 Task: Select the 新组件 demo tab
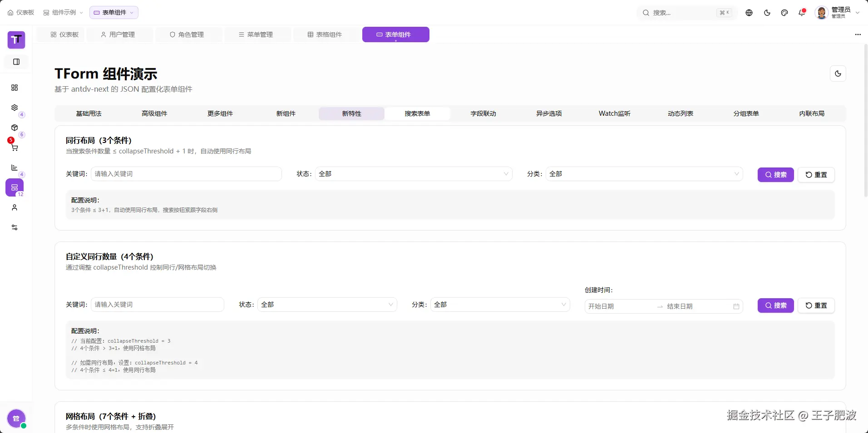click(286, 113)
